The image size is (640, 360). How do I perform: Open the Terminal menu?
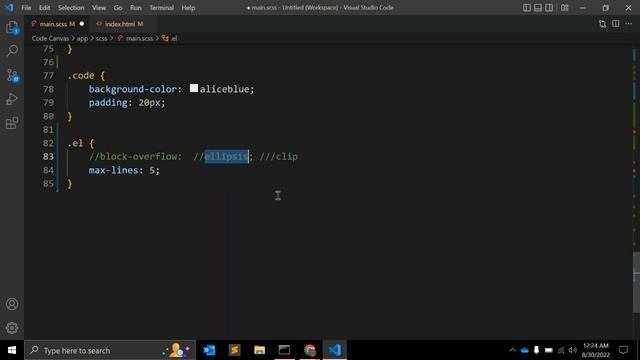(161, 8)
